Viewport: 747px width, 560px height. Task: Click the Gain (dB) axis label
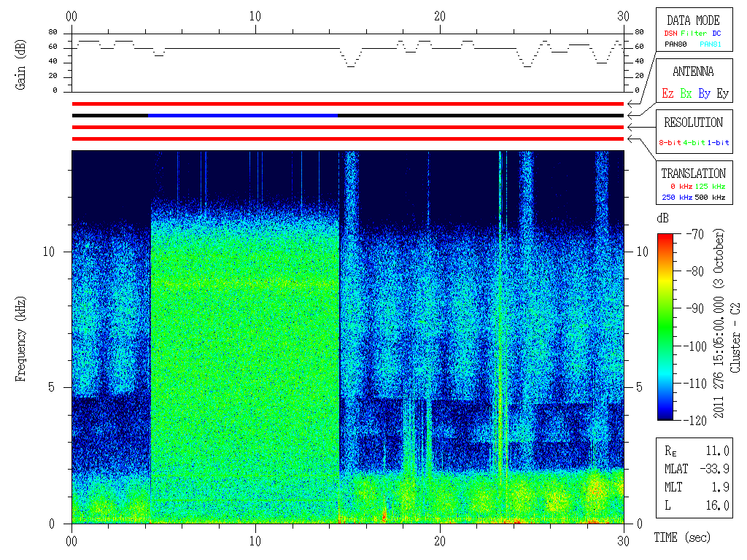(x=21, y=63)
